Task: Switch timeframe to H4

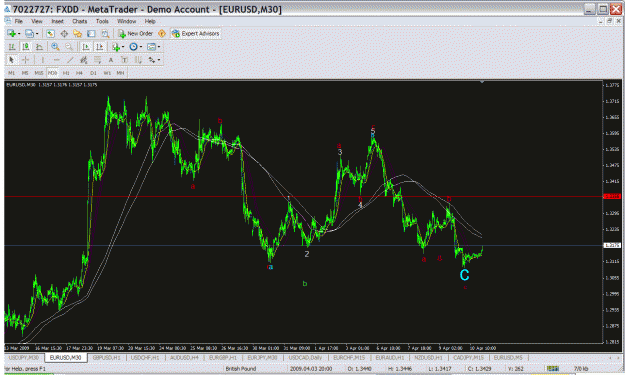Action: coord(79,73)
